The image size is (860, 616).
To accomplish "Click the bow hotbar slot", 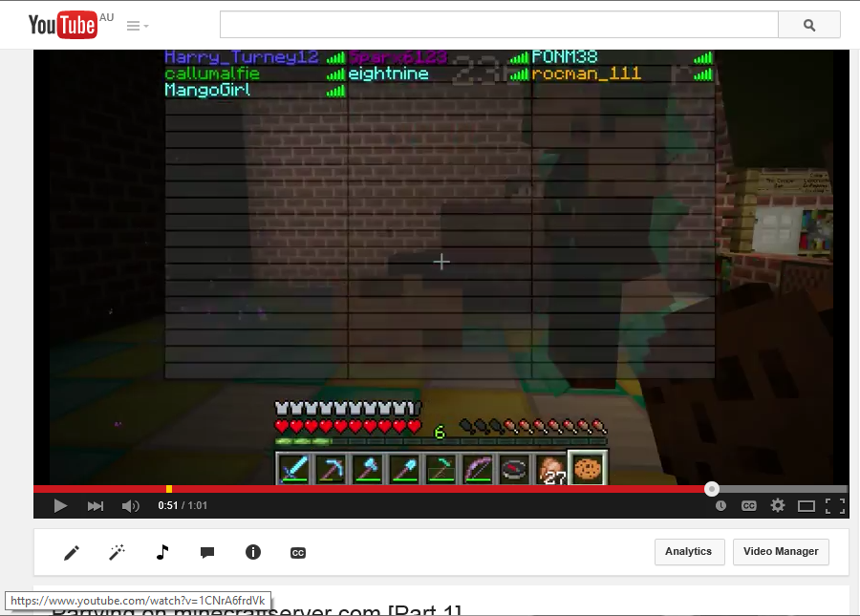I will pyautogui.click(x=477, y=469).
